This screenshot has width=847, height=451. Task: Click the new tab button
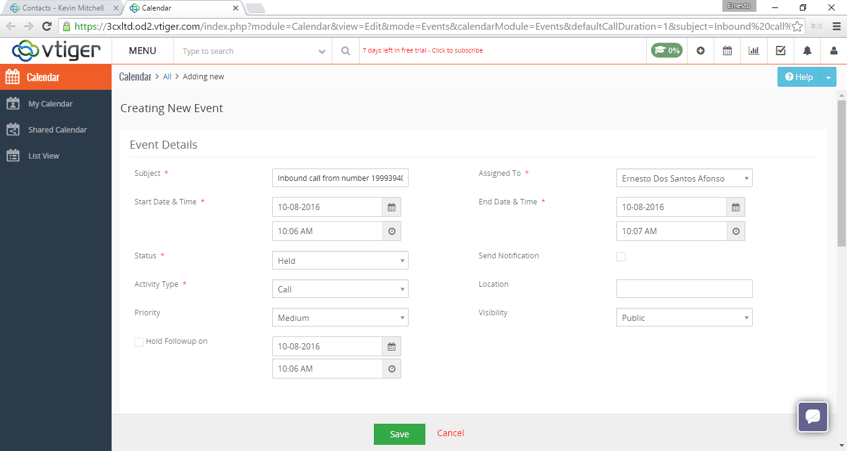pyautogui.click(x=256, y=8)
